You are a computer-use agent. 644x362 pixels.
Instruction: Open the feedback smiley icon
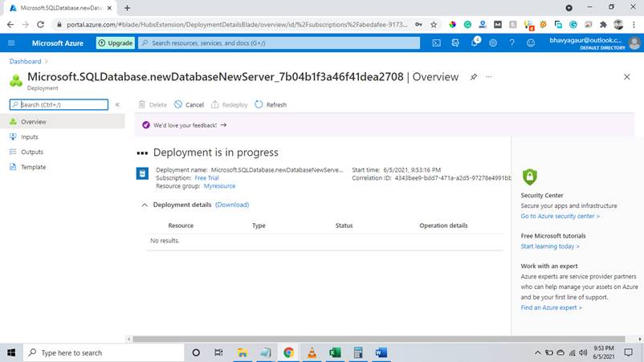click(x=531, y=43)
